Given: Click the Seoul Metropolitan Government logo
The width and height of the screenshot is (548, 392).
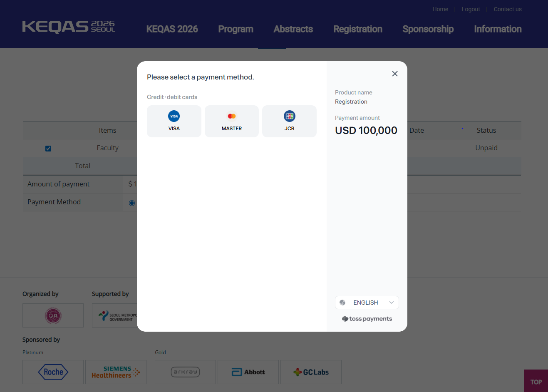Looking at the screenshot, I should tap(115, 315).
